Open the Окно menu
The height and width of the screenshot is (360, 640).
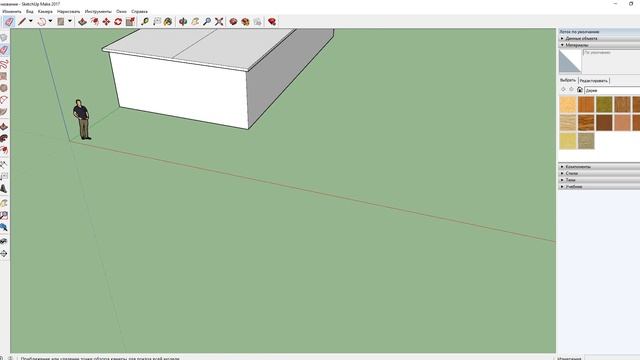tap(121, 11)
